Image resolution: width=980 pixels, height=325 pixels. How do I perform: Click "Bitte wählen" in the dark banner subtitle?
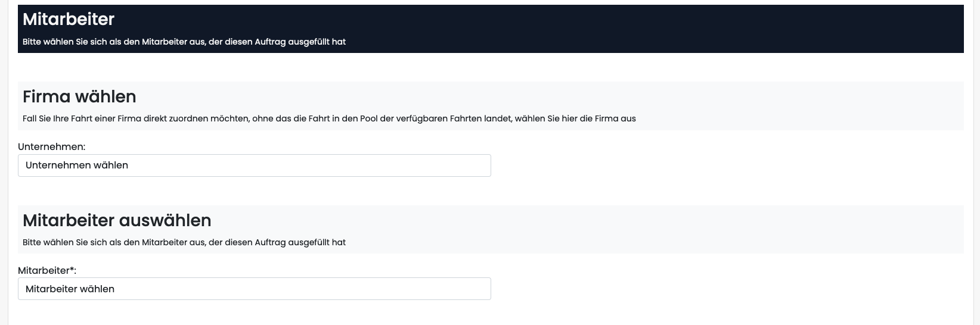(x=48, y=42)
